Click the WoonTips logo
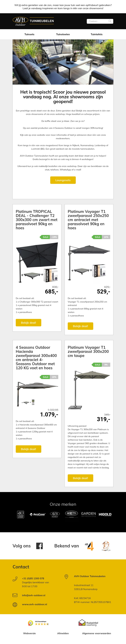Viewport: 126px width, 644px height. 106,546
